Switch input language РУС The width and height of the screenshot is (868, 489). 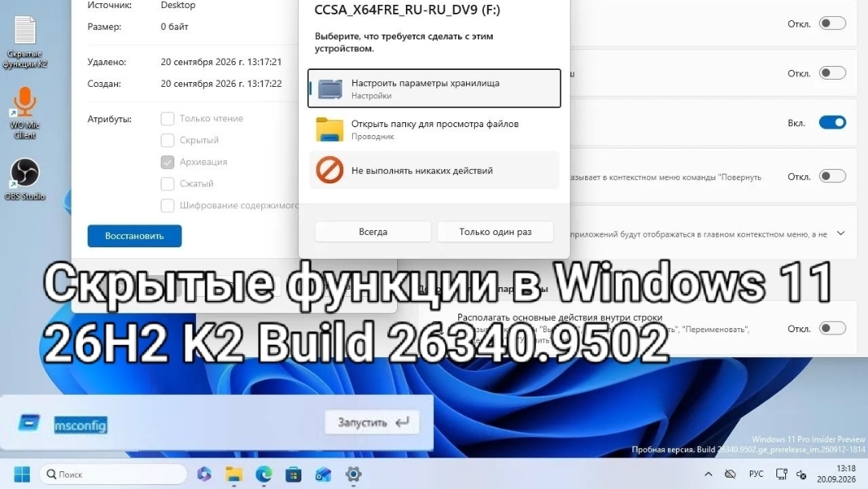coord(755,474)
